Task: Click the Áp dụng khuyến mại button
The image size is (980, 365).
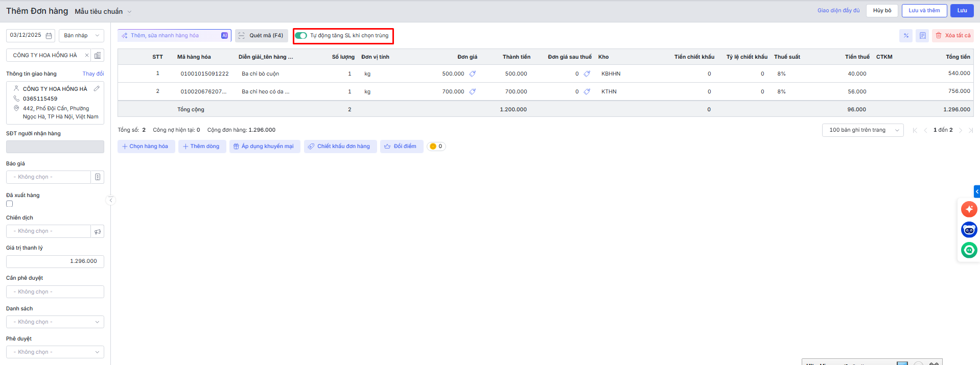Action: point(265,147)
